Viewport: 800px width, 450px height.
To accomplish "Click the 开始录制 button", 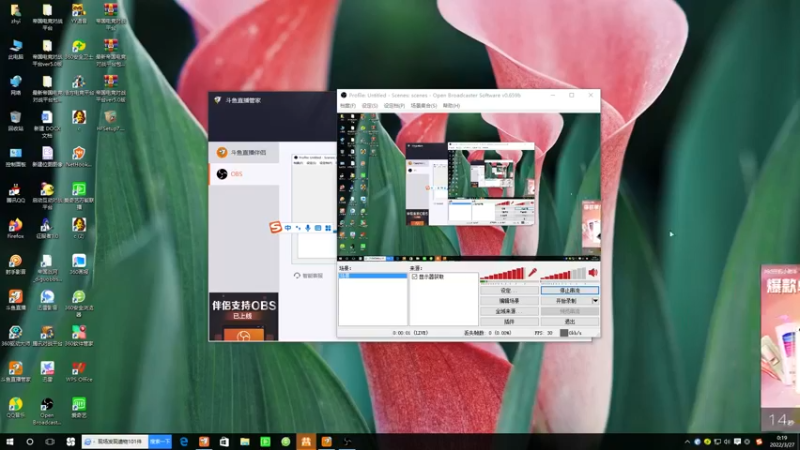I will (566, 301).
